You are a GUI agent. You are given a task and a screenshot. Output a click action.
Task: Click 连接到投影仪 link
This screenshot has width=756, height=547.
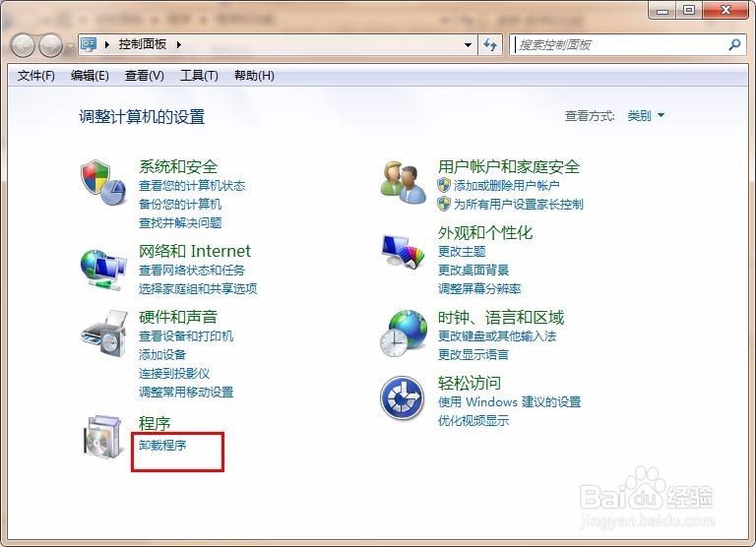click(x=174, y=374)
